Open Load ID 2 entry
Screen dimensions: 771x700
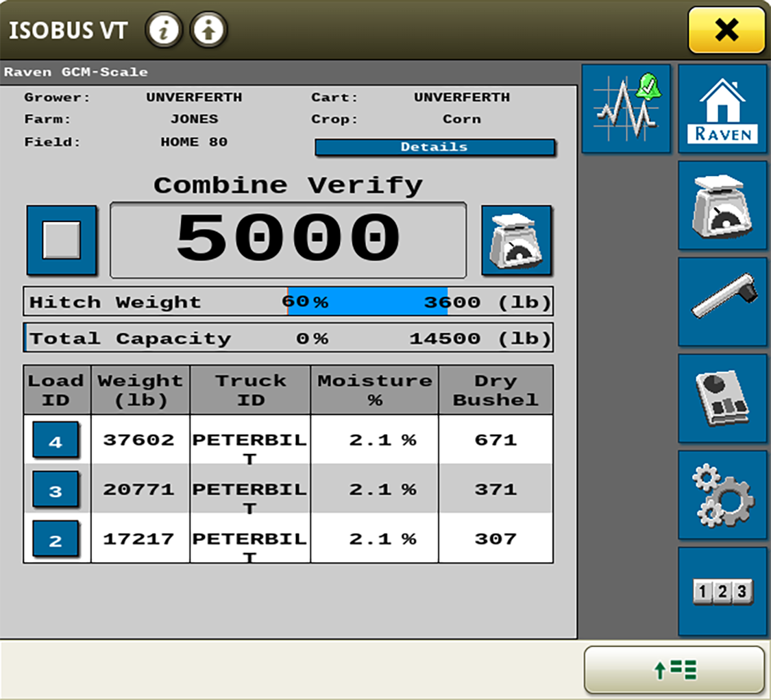click(56, 539)
